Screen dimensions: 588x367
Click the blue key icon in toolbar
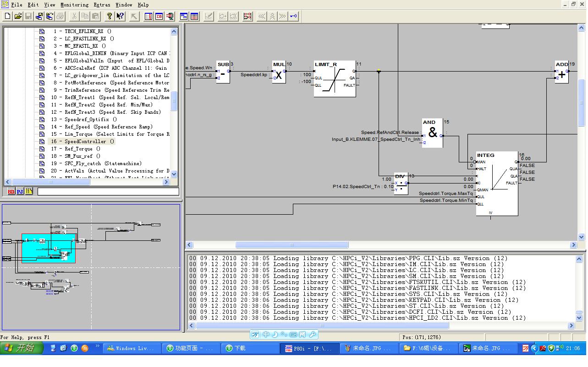(x=293, y=16)
